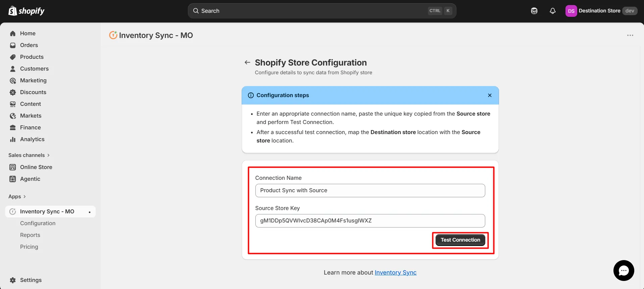644x289 pixels.
Task: Click the Source Store Key input field
Action: pos(370,221)
